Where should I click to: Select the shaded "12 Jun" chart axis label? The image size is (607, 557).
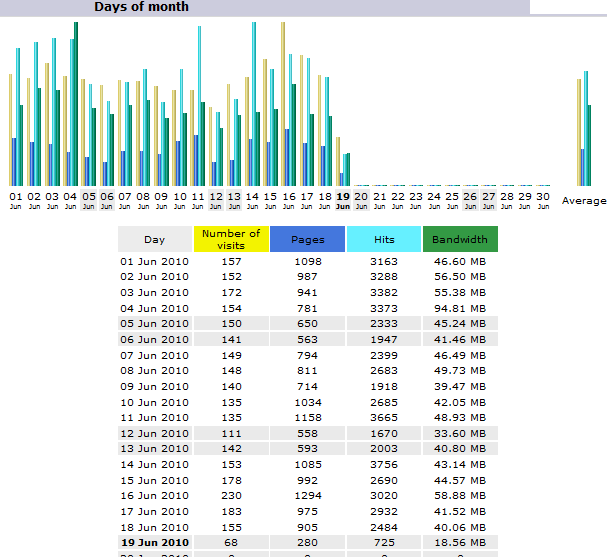[216, 200]
